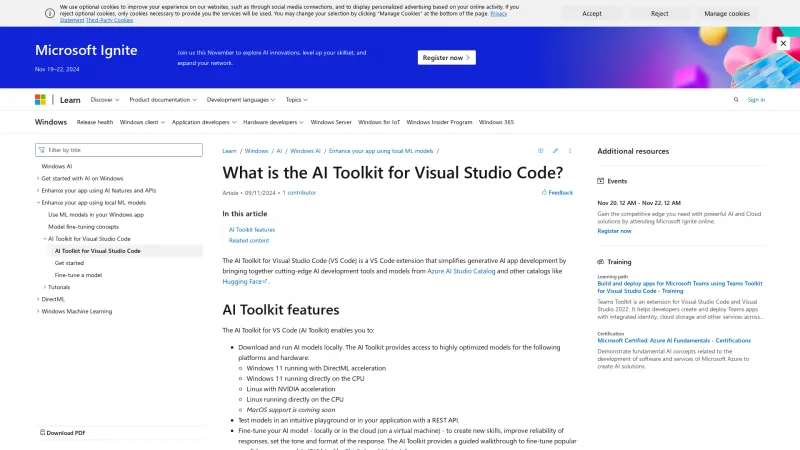Click the Training section icon
The image size is (800, 450).
(x=601, y=262)
